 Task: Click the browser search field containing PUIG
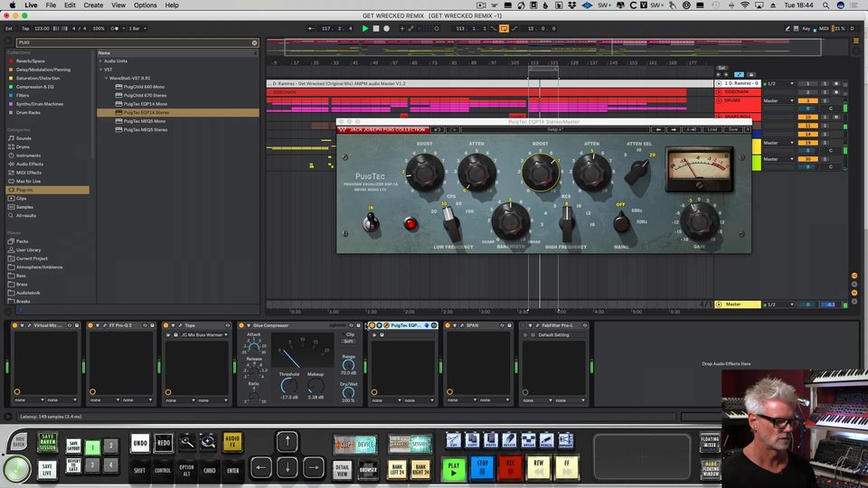[x=133, y=42]
